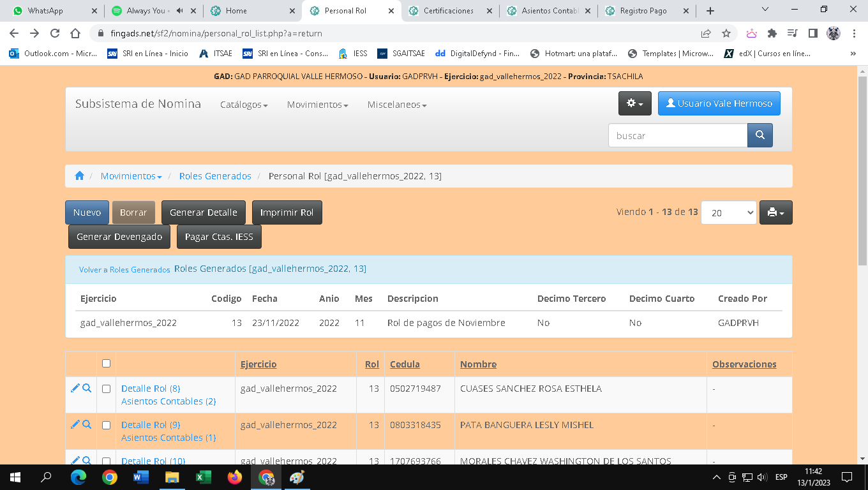The width and height of the screenshot is (868, 490).
Task: Click the Generar Devengado button
Action: (x=119, y=237)
